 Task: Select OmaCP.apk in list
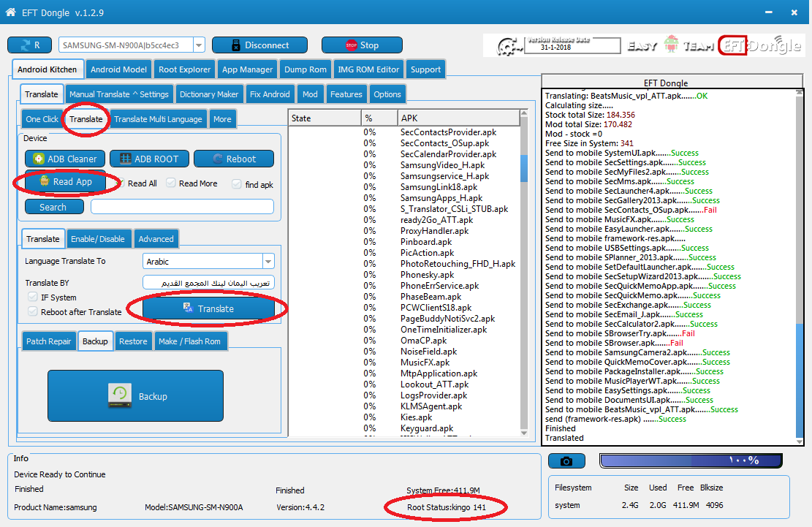click(x=424, y=340)
